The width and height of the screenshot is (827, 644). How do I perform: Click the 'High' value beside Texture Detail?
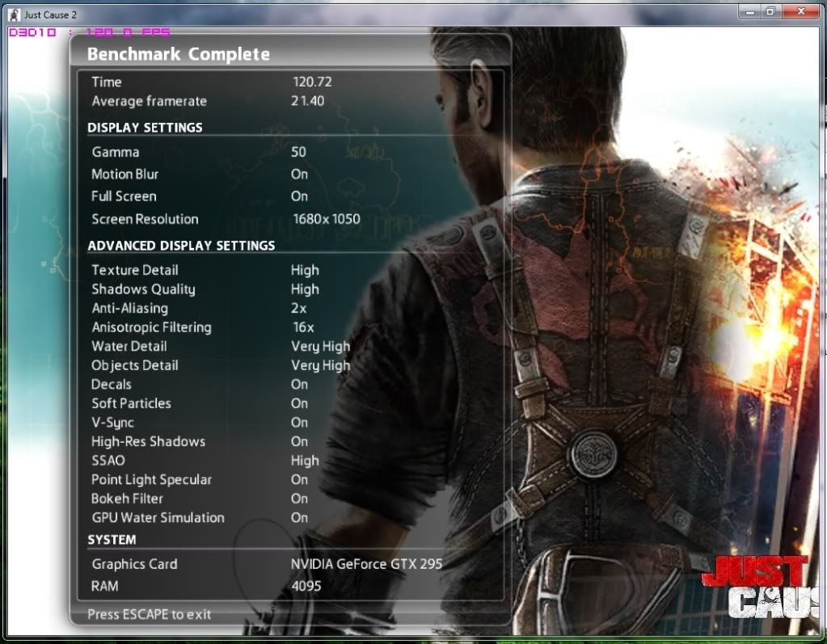point(305,270)
